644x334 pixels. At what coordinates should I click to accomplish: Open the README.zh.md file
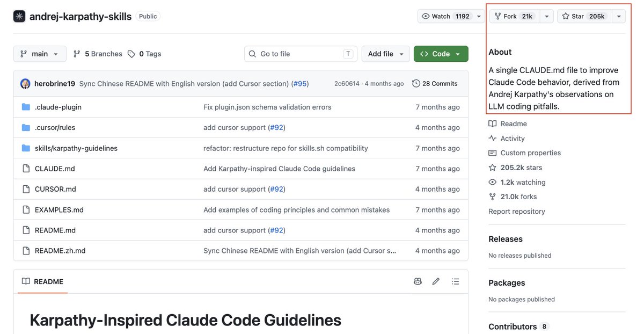[x=60, y=251]
